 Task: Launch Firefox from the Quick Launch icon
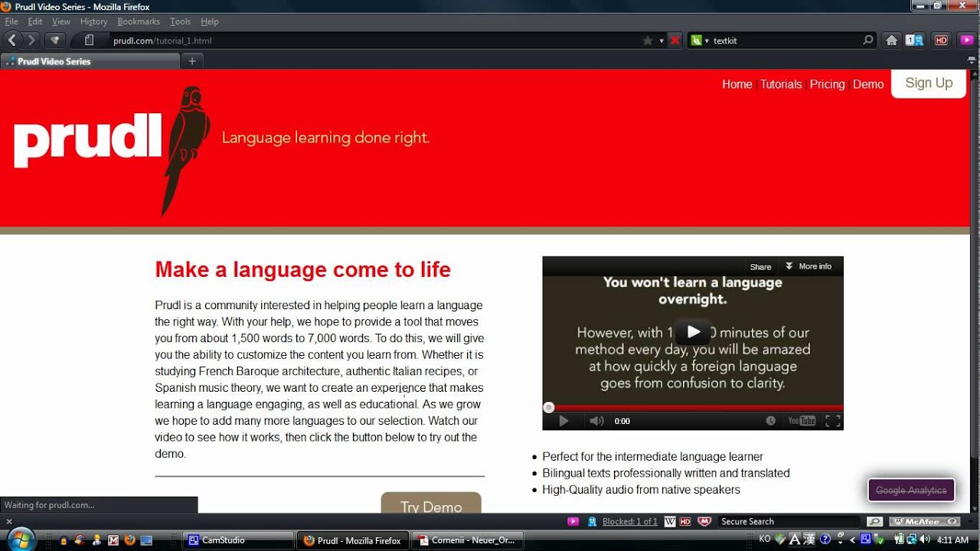tap(129, 540)
